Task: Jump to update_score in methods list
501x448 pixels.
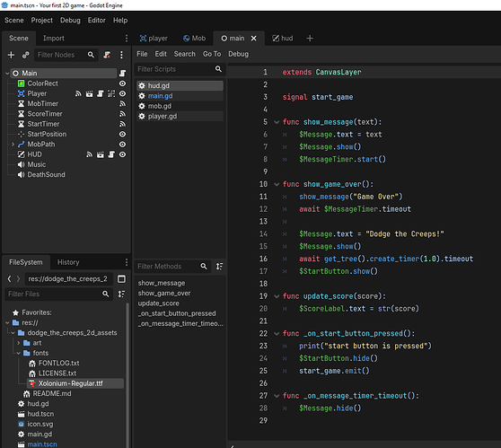Action: tap(159, 303)
